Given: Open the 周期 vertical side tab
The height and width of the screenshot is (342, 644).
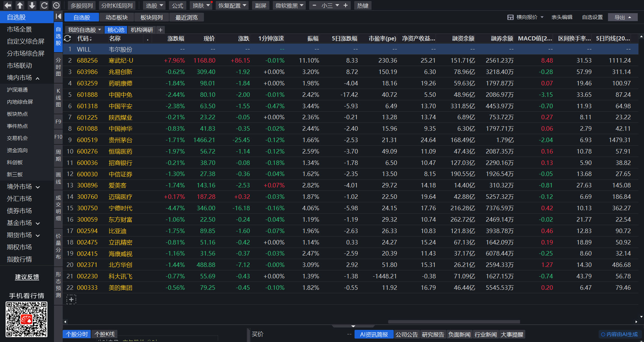Looking at the screenshot, I should tap(58, 155).
